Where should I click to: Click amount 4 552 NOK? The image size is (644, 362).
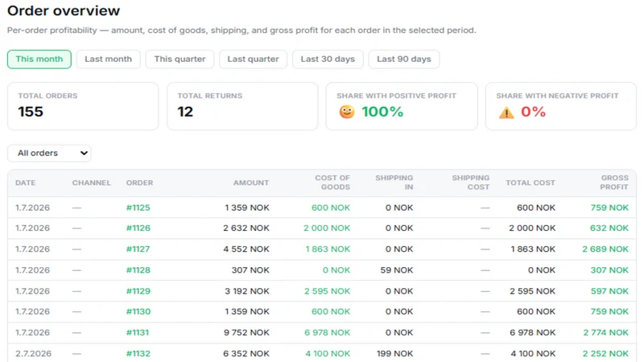click(x=246, y=249)
